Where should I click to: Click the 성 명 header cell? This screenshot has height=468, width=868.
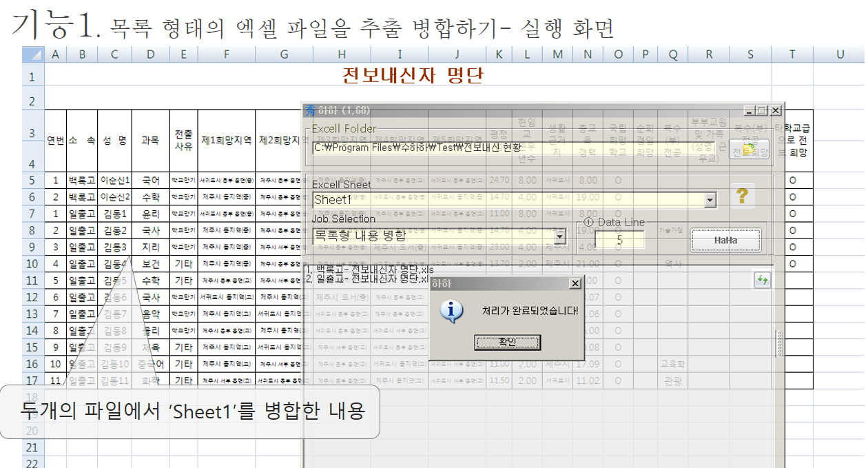click(114, 141)
